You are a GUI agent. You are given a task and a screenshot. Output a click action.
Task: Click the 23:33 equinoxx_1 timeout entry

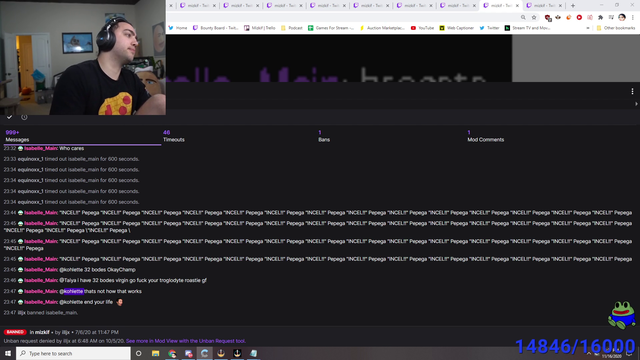click(x=71, y=159)
